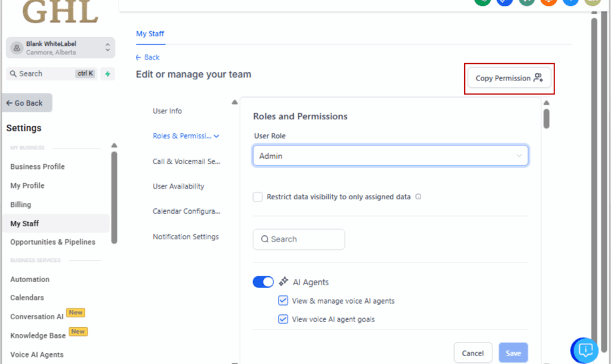Click the orange circular icon in the top bar

coord(548,2)
